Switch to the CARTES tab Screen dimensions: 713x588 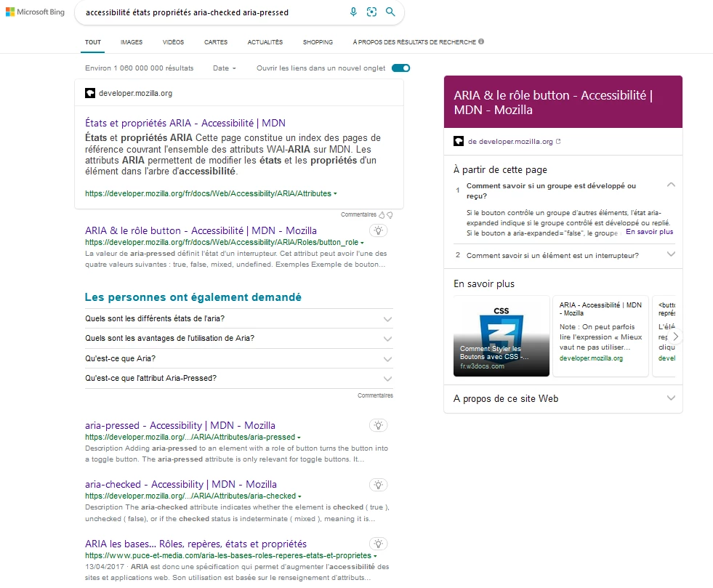coord(216,42)
